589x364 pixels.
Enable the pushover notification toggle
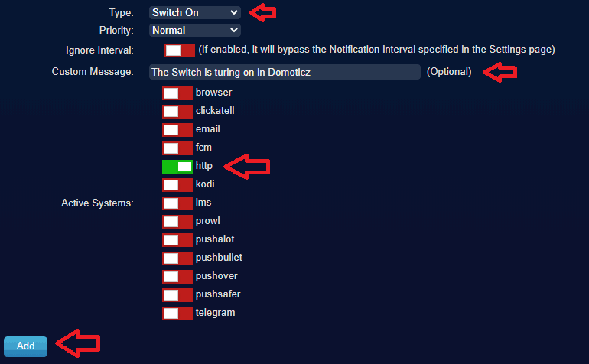(x=177, y=277)
